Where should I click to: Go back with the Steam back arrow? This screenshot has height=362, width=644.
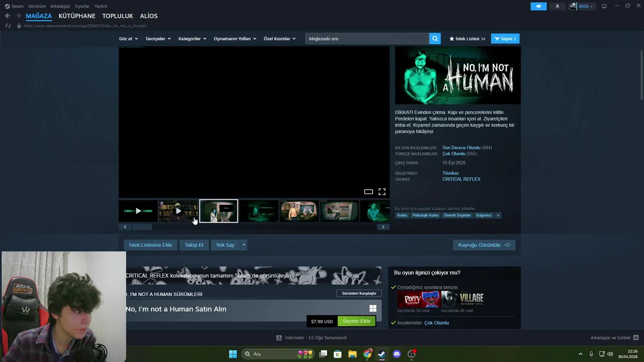pos(8,16)
